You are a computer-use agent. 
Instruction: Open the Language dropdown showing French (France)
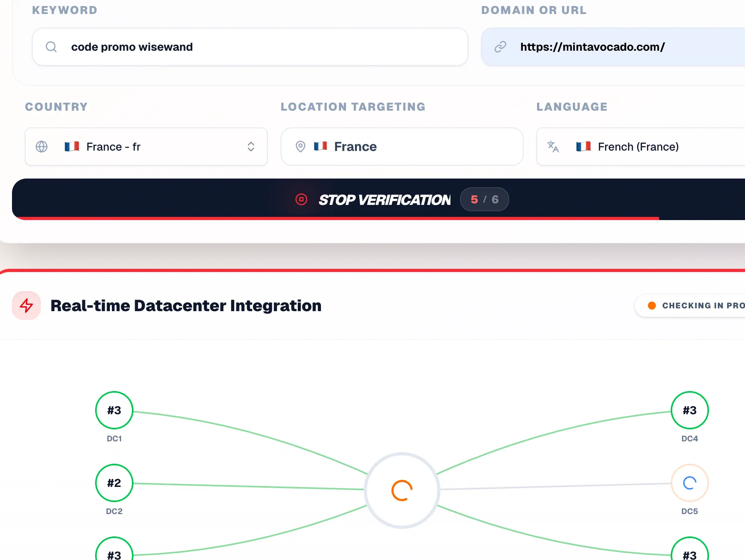[639, 147]
